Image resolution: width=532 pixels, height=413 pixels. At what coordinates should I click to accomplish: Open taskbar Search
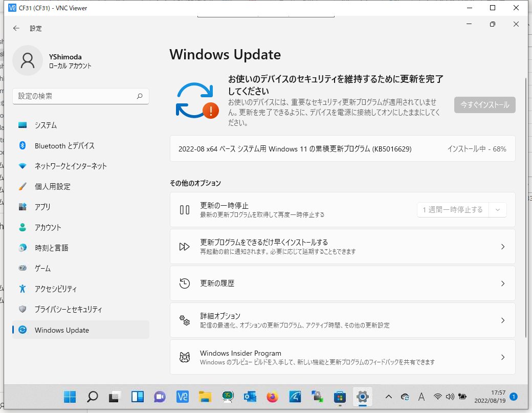point(92,397)
